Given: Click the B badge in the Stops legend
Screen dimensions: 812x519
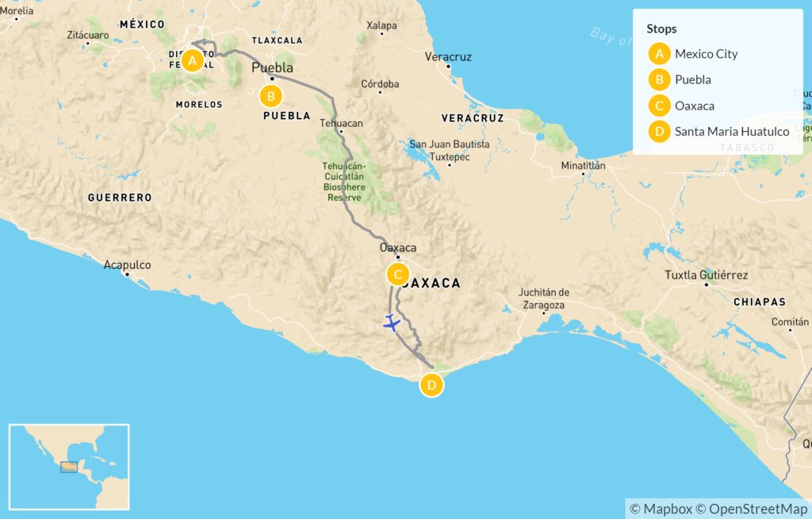Looking at the screenshot, I should pyautogui.click(x=658, y=80).
